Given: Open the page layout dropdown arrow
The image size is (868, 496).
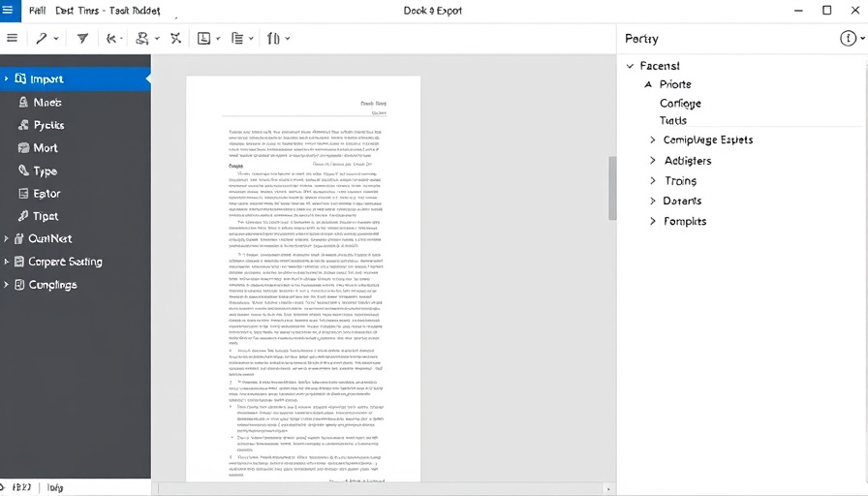Looking at the screenshot, I should (218, 39).
